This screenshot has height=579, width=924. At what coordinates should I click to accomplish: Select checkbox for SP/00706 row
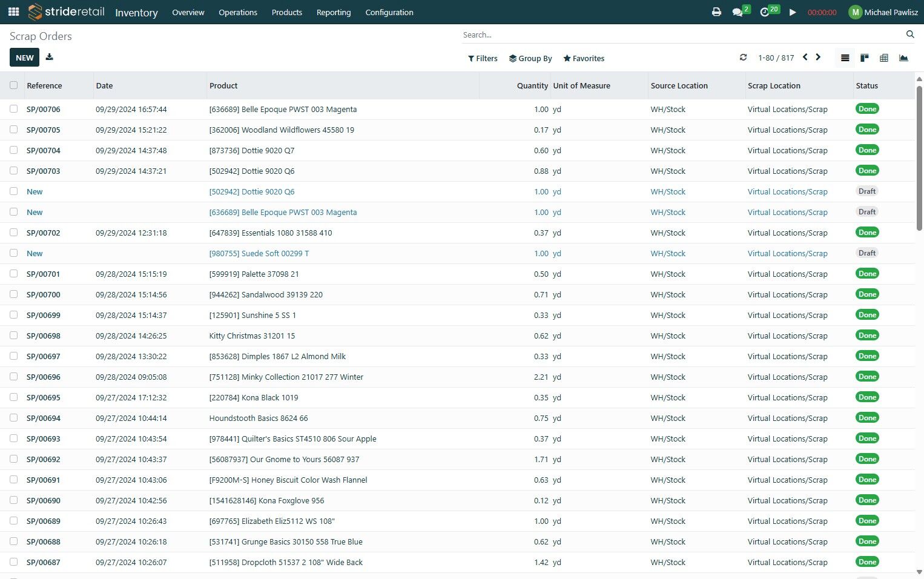click(14, 109)
